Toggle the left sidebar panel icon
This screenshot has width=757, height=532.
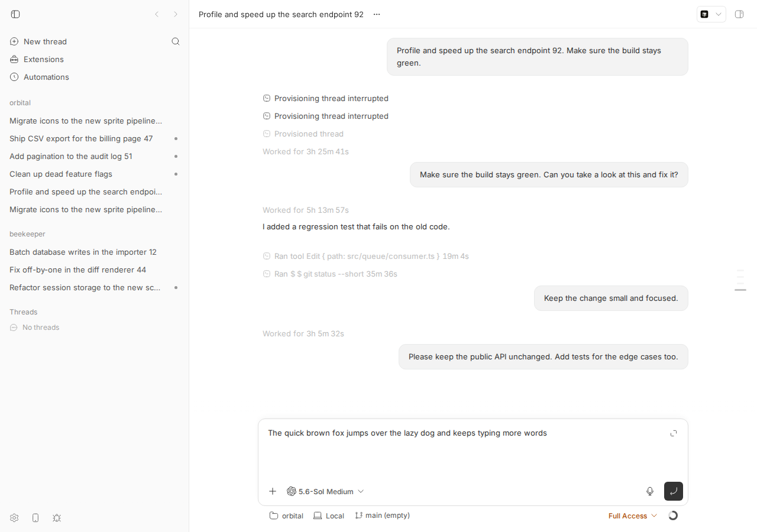15,14
